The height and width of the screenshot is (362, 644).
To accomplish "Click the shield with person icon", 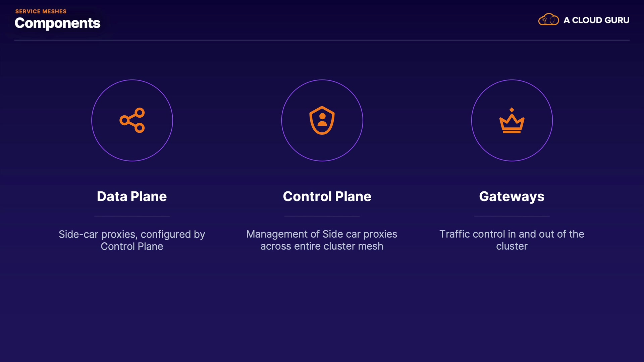I will pyautogui.click(x=322, y=120).
